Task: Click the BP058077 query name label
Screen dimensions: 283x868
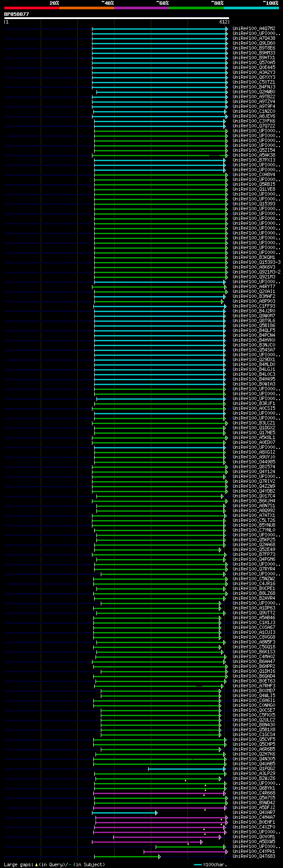Action: 17,14
